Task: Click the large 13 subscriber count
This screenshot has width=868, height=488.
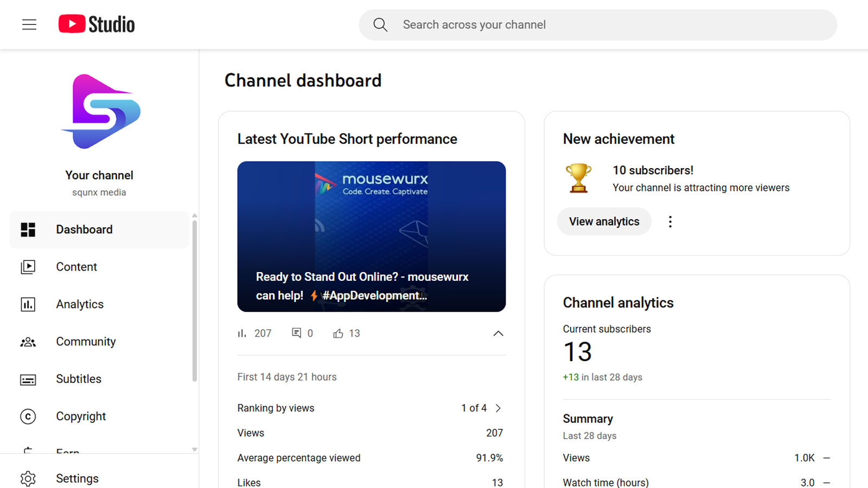Action: click(578, 352)
